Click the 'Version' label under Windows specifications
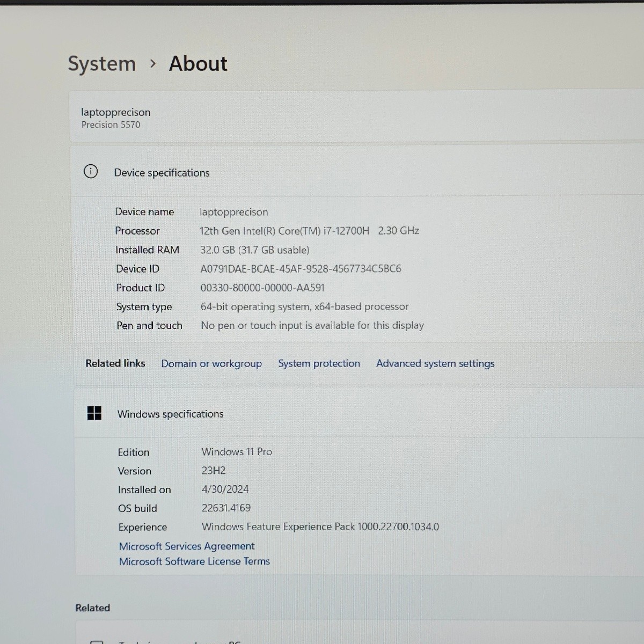This screenshot has height=644, width=644. tap(134, 471)
